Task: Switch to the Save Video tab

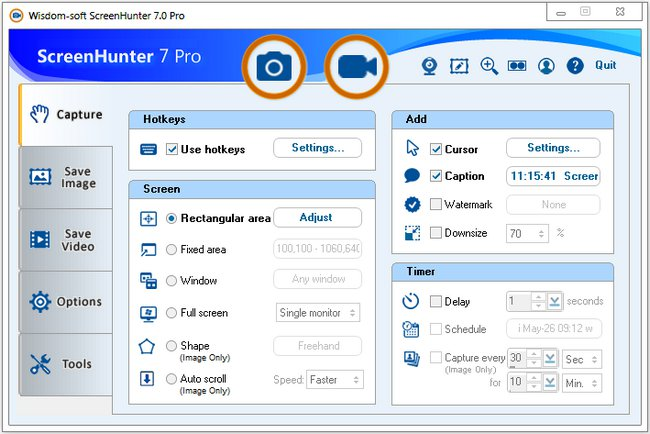Action: tap(66, 240)
